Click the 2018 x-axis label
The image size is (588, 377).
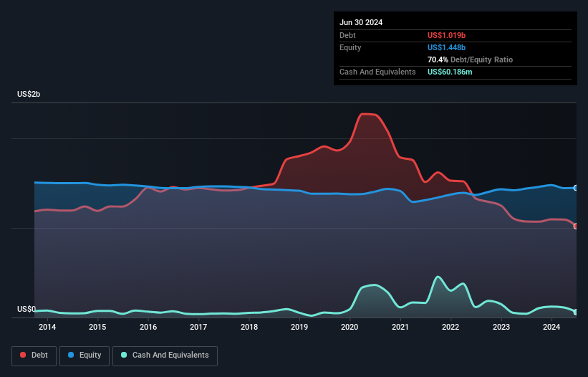(249, 327)
